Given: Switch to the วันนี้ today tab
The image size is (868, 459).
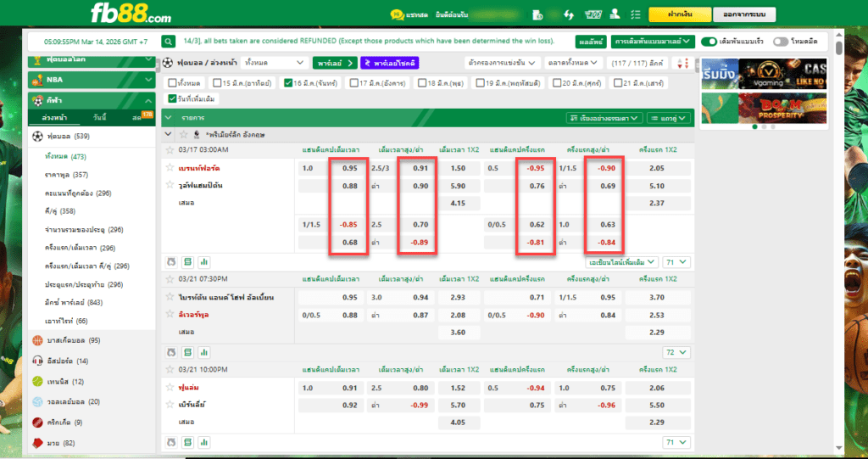Looking at the screenshot, I should pos(100,118).
